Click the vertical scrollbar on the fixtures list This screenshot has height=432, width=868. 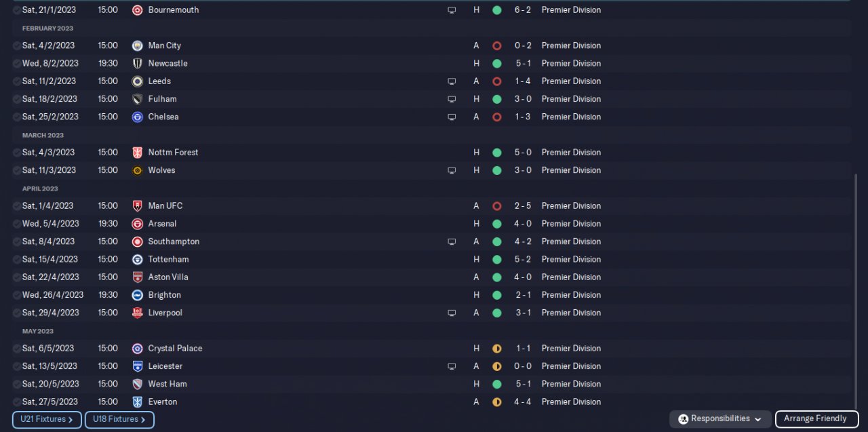(856, 285)
